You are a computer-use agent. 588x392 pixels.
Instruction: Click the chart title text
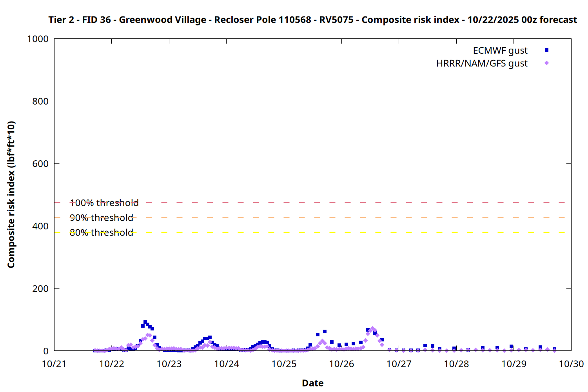[312, 20]
